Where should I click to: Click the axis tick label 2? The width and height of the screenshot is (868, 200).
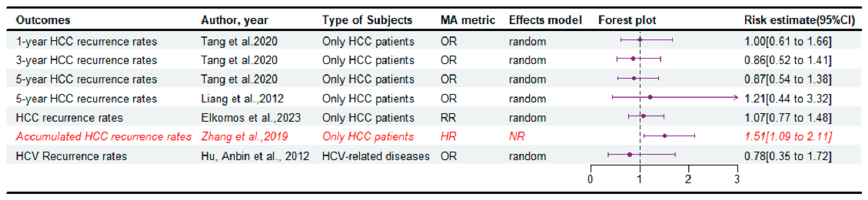coord(688,179)
